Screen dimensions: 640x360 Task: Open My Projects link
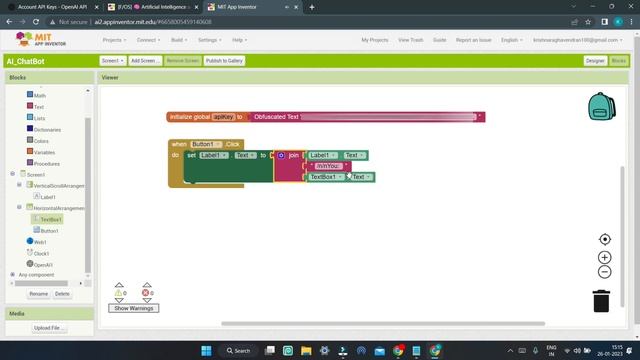[375, 40]
